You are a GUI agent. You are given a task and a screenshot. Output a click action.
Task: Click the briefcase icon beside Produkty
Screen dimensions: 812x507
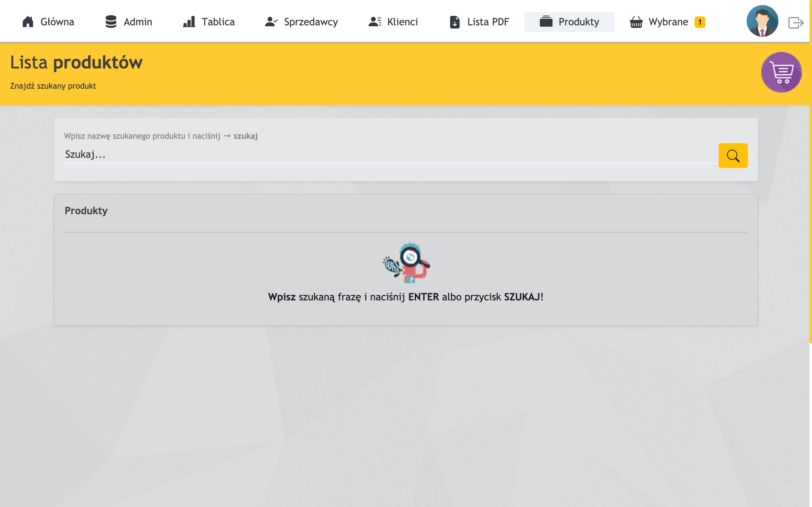tap(546, 22)
